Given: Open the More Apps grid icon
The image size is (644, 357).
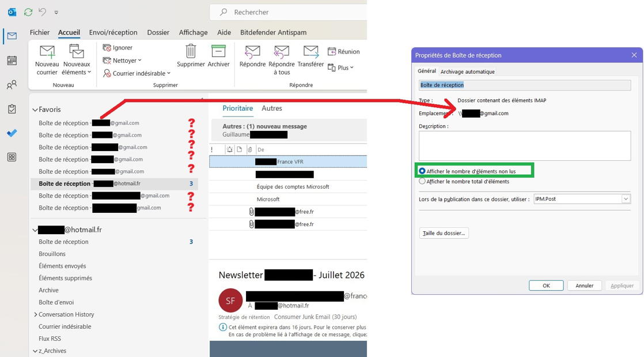Looking at the screenshot, I should 12,157.
